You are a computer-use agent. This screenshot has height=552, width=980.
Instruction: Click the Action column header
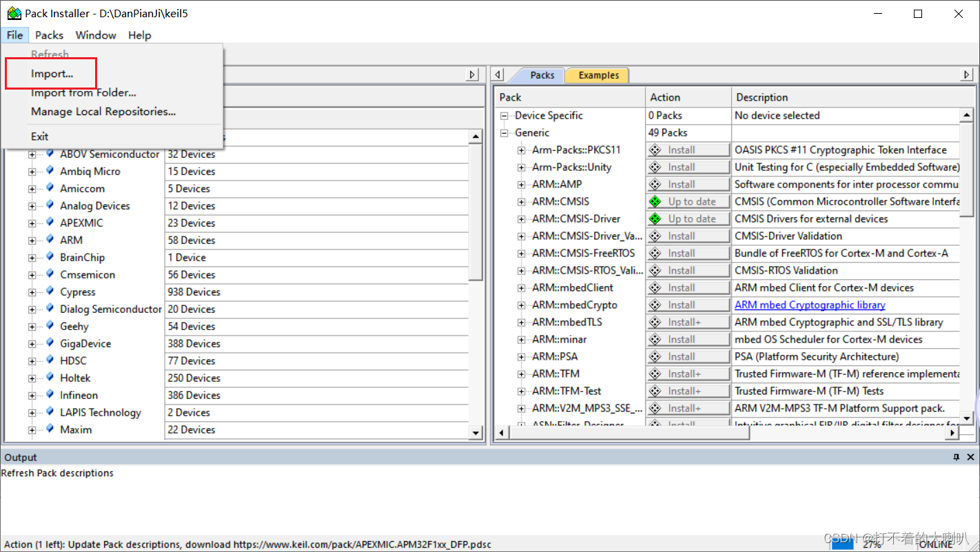coord(688,97)
